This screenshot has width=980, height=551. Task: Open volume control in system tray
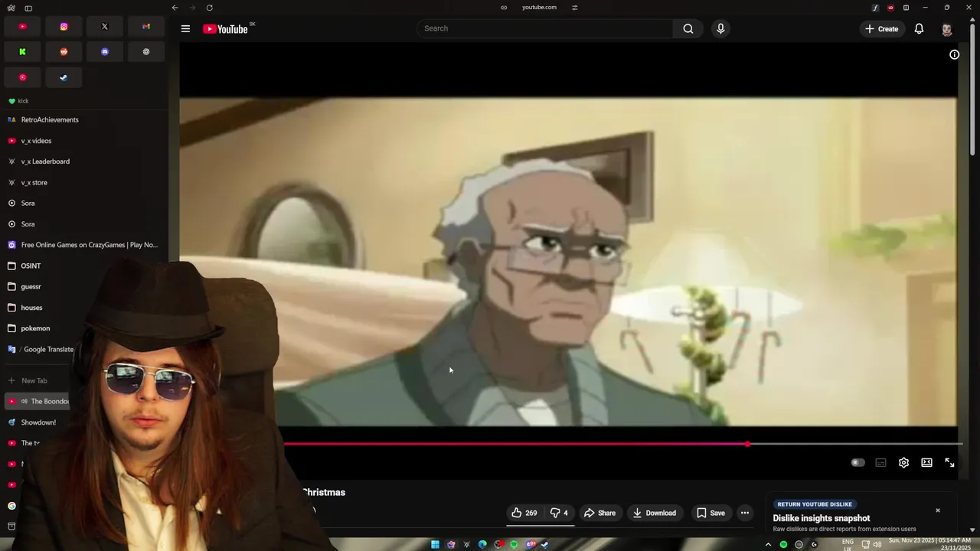tap(878, 544)
